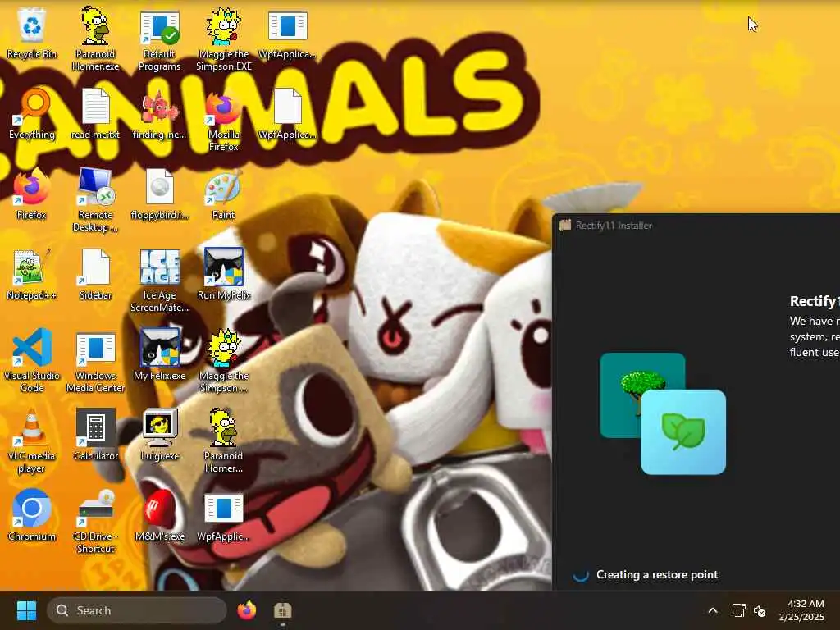
Task: Select the read me.txt file
Action: click(95, 113)
